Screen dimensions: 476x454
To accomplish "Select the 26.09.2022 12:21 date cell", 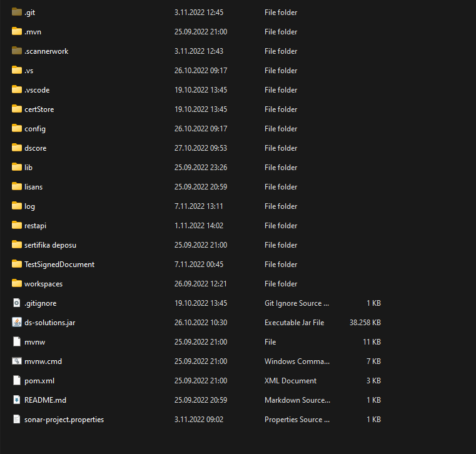I will [201, 284].
